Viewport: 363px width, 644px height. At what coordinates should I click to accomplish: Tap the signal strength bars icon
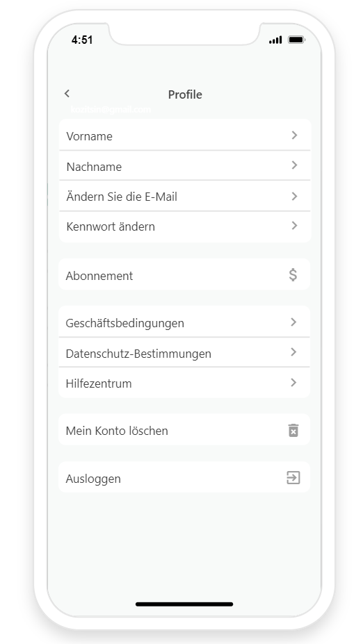pyautogui.click(x=275, y=40)
